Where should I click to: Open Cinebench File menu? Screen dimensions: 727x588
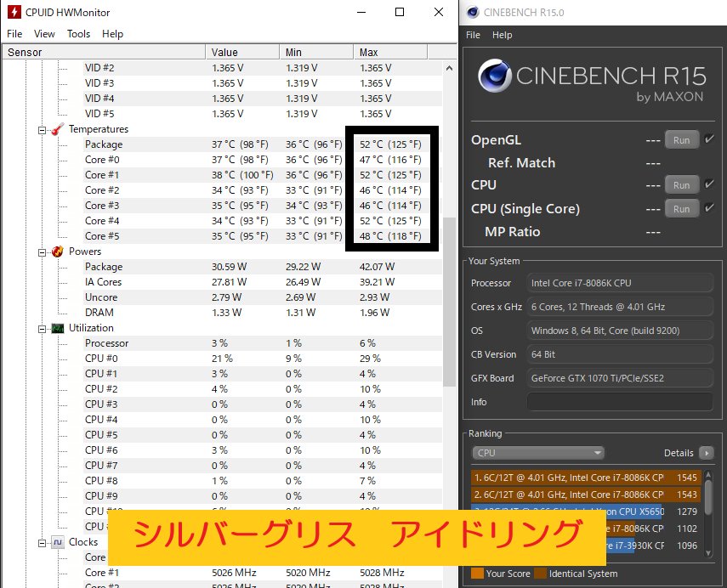(x=473, y=35)
